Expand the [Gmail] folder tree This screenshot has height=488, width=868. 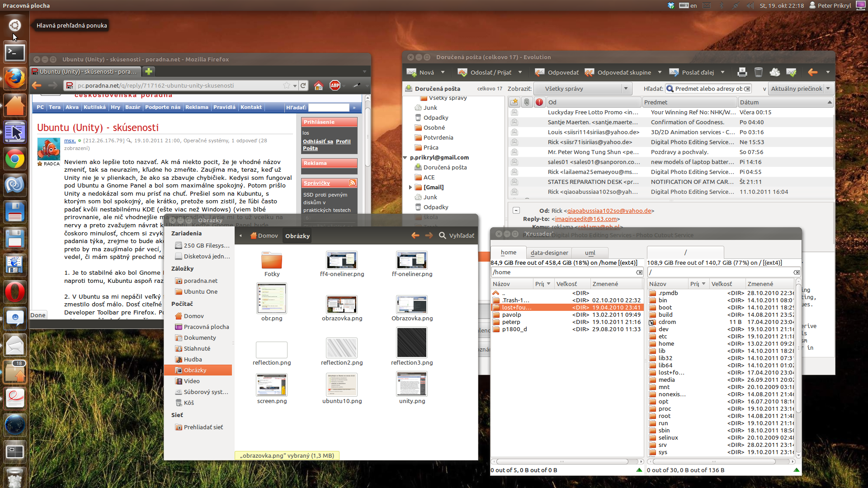410,187
